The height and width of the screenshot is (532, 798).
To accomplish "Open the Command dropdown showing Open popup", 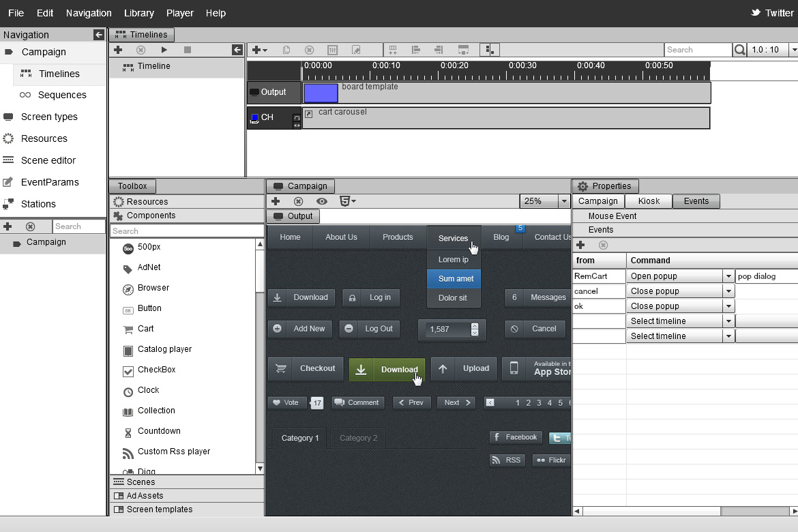I will (x=728, y=276).
